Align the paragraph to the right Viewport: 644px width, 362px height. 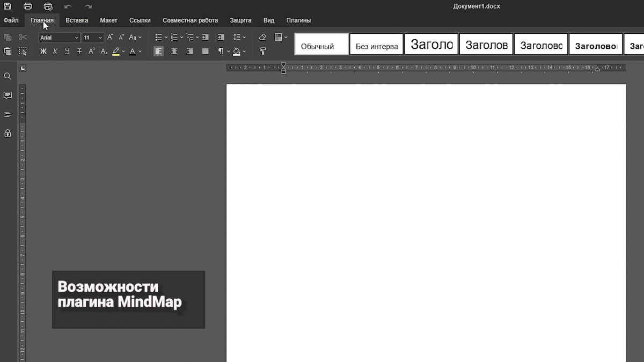189,51
